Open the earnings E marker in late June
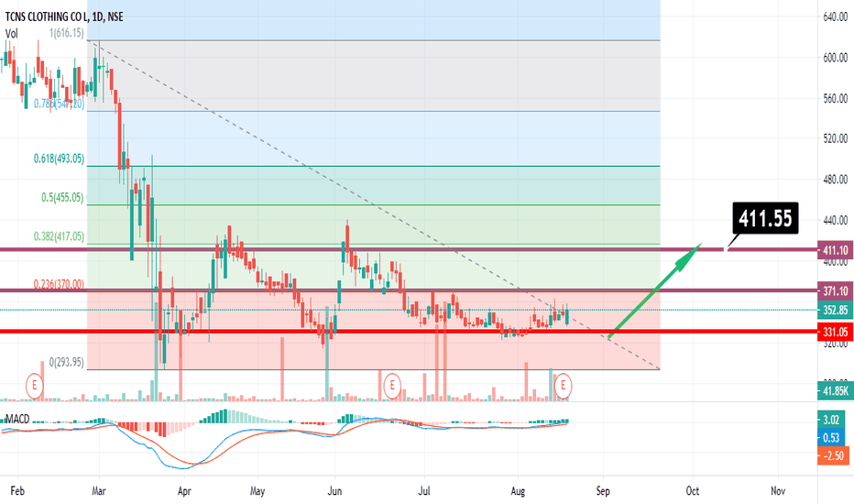 click(x=391, y=385)
